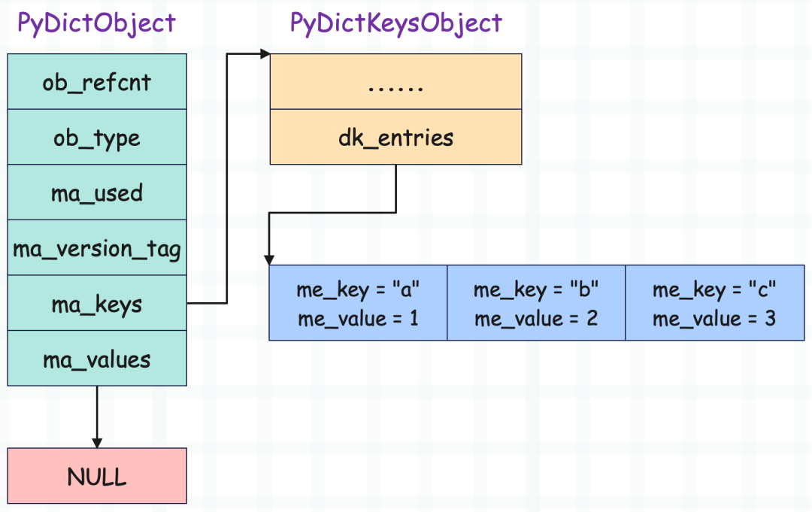This screenshot has height=512, width=812.
Task: Click the PyDictKeysObject title
Action: [x=395, y=23]
